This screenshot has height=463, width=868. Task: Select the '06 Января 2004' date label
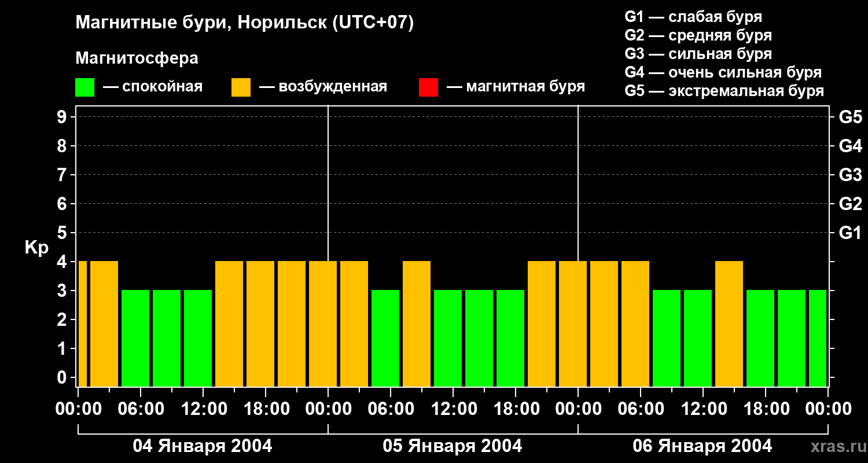coord(702,446)
